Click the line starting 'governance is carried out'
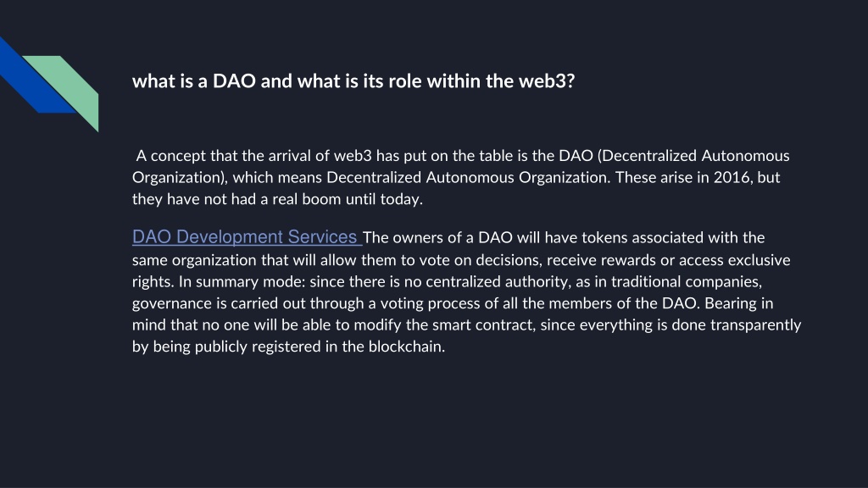The height and width of the screenshot is (488, 868). [x=453, y=303]
